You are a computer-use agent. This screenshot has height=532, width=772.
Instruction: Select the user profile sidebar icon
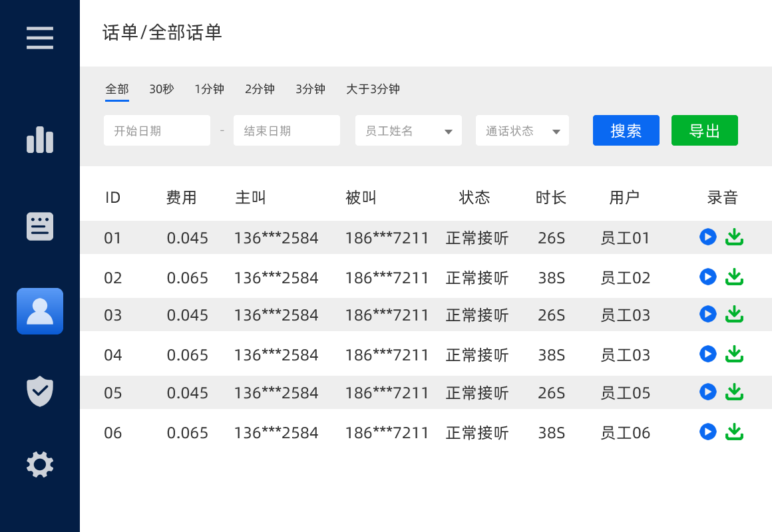(x=40, y=311)
